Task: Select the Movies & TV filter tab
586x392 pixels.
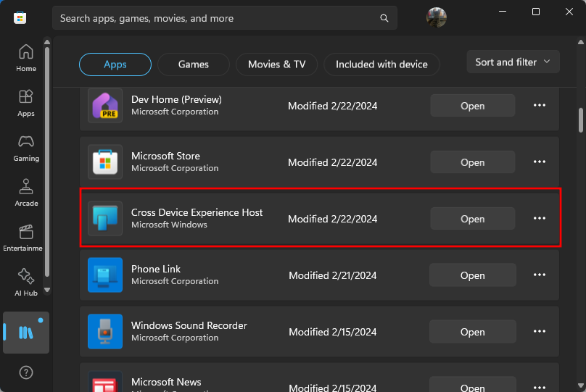Action: pos(276,64)
